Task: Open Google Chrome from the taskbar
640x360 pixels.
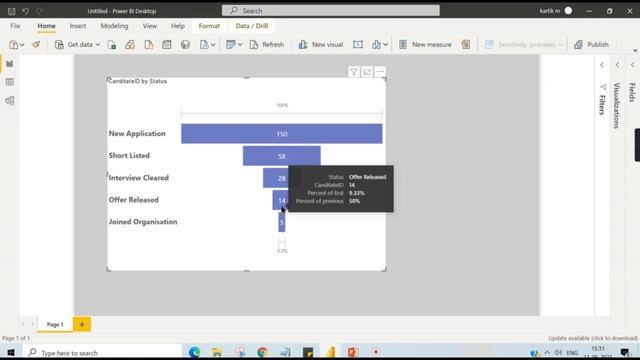Action: [x=262, y=352]
